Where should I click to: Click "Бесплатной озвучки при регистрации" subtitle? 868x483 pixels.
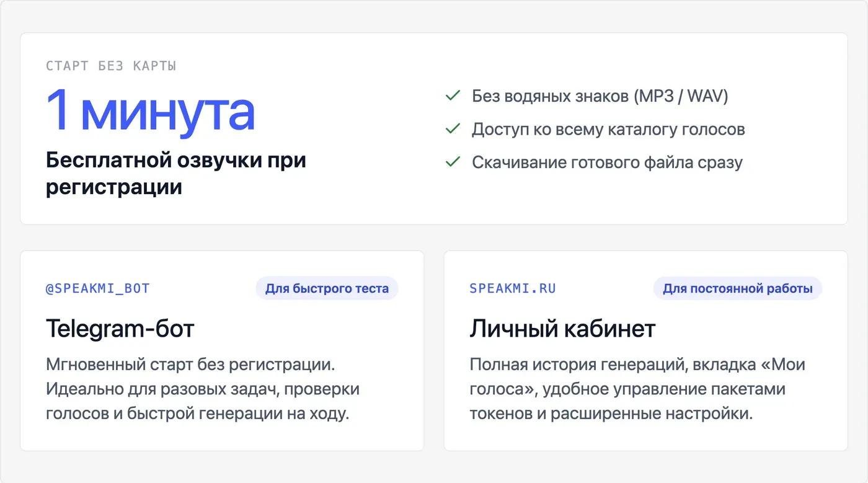point(176,174)
